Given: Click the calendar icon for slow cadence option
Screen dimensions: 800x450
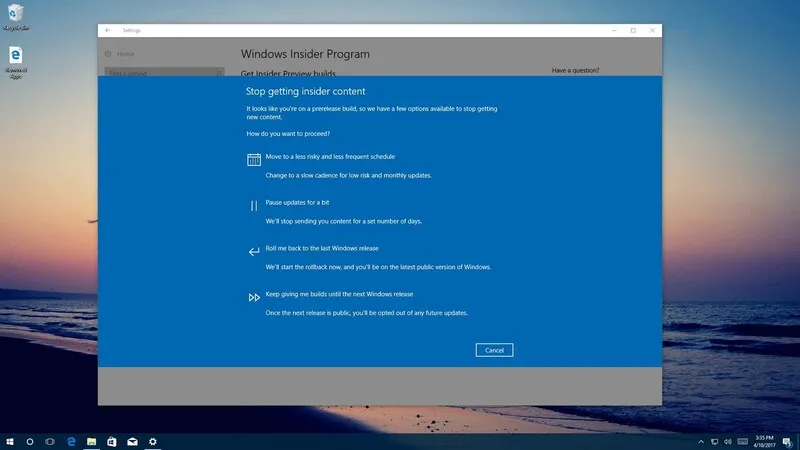Looking at the screenshot, I should pos(254,160).
